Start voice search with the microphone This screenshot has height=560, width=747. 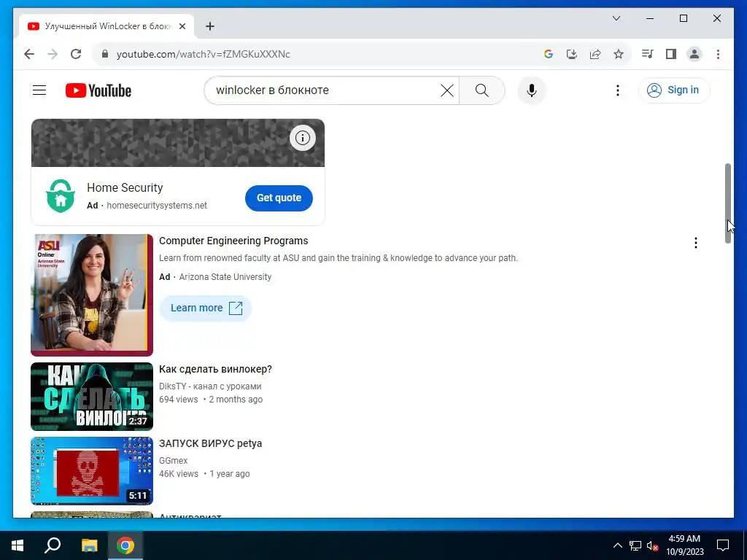(x=532, y=90)
